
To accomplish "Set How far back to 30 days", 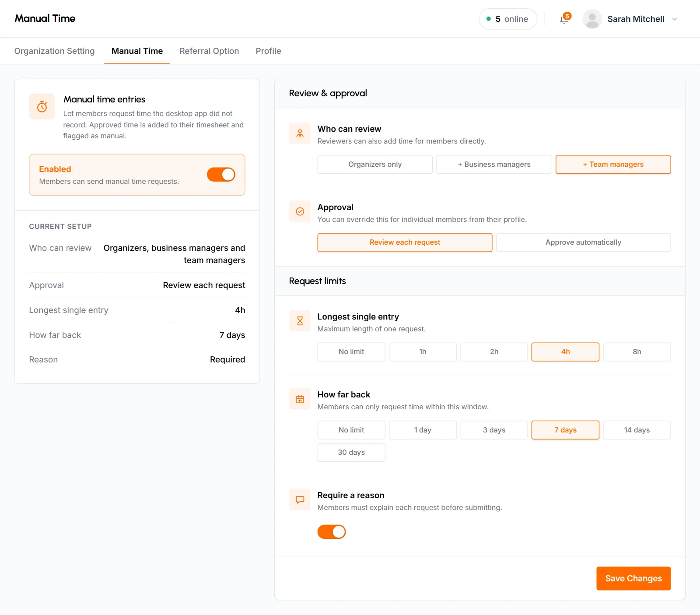I will click(351, 453).
